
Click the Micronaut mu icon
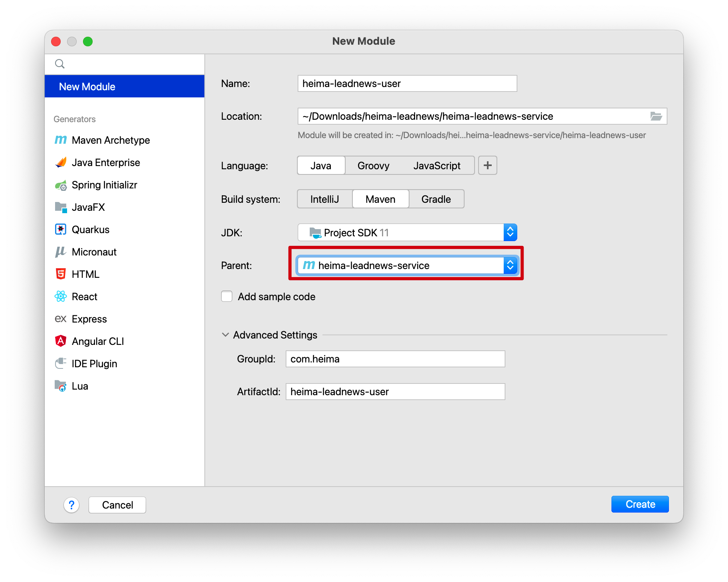click(61, 252)
